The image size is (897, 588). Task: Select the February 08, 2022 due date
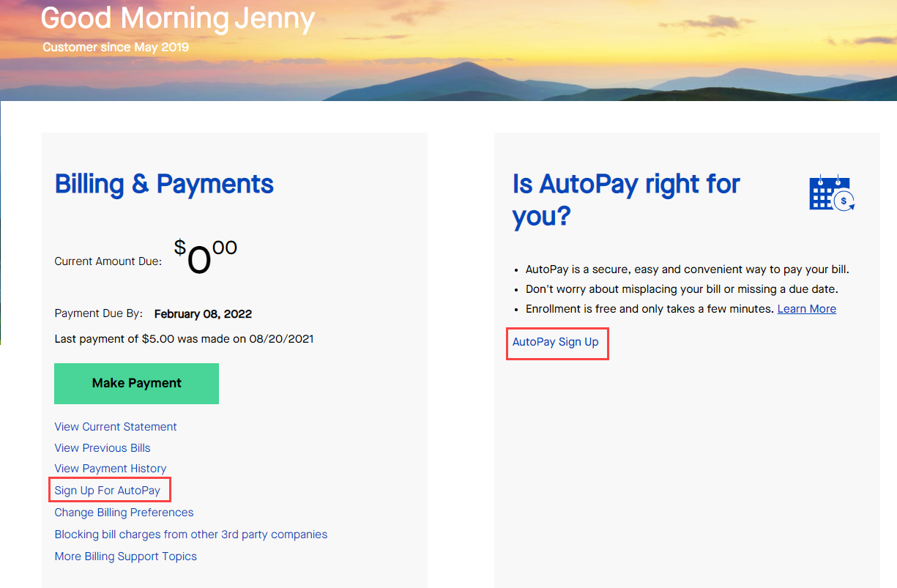pos(202,313)
